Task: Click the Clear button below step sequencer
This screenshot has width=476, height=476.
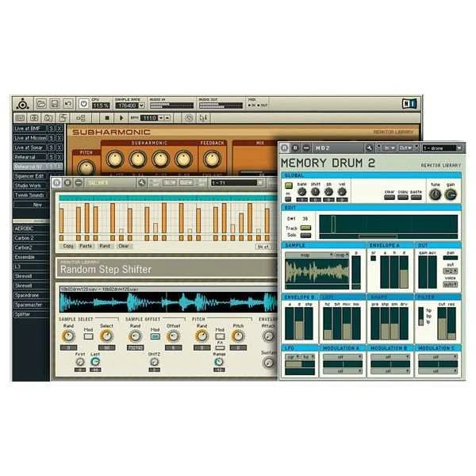Action: 123,246
